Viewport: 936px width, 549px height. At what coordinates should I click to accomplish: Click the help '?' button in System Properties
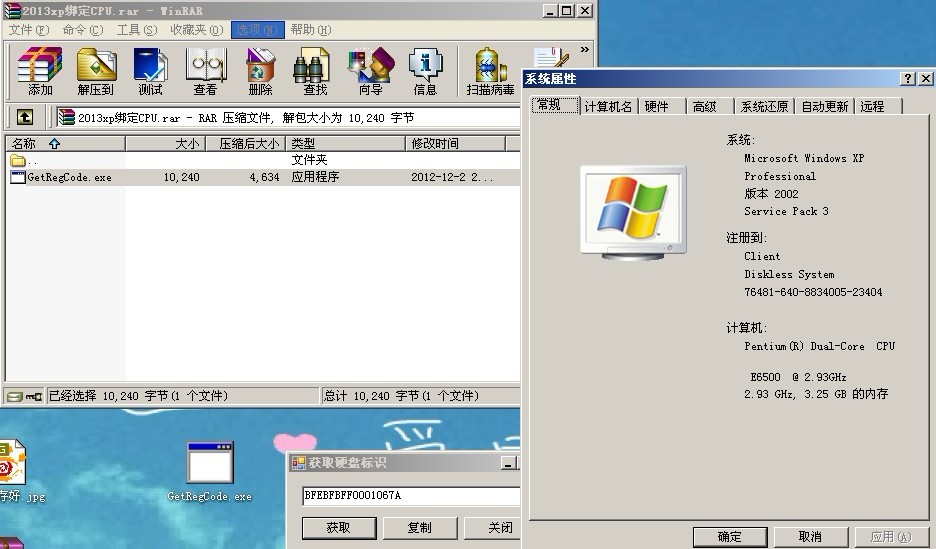[x=907, y=78]
